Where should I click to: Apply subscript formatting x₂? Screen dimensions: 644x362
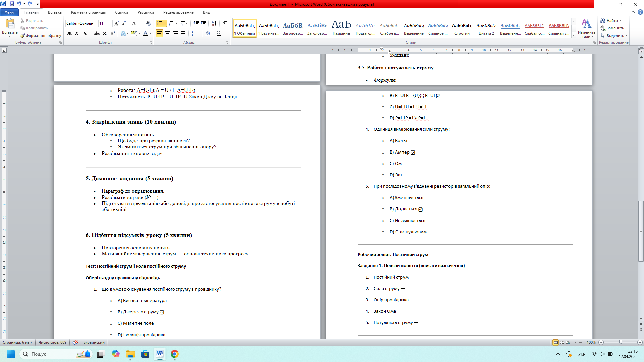coord(105,33)
